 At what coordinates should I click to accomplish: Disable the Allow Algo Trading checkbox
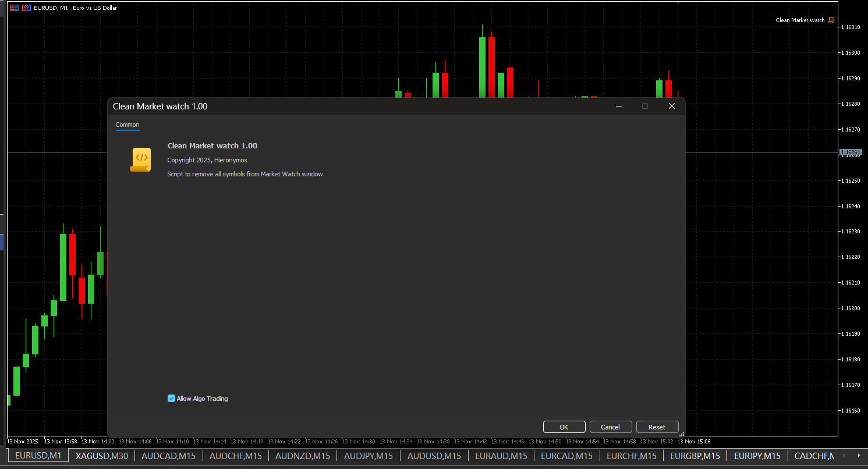coord(171,398)
